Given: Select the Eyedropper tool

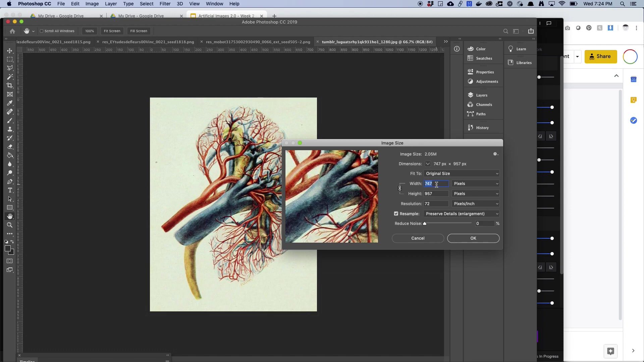Looking at the screenshot, I should [10, 103].
